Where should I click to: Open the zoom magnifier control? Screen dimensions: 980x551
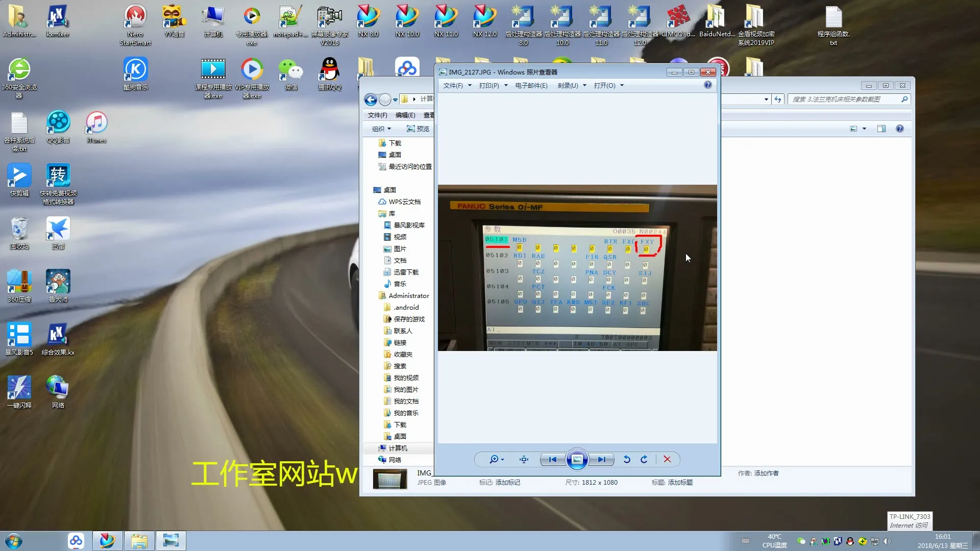click(494, 460)
